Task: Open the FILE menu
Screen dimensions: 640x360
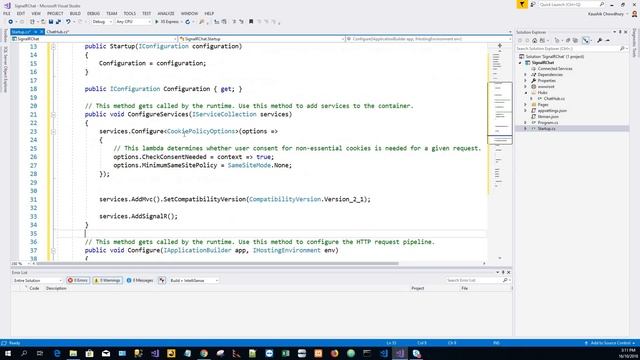Action: point(7,13)
